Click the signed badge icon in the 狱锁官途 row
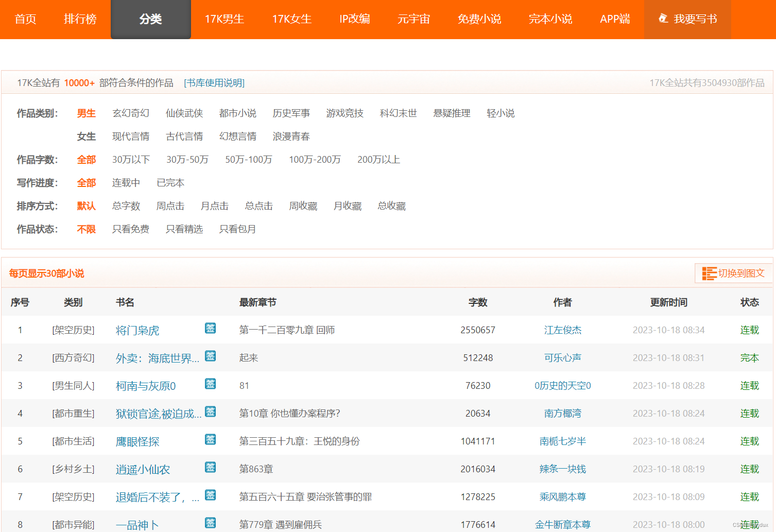Image resolution: width=776 pixels, height=532 pixels. (211, 411)
